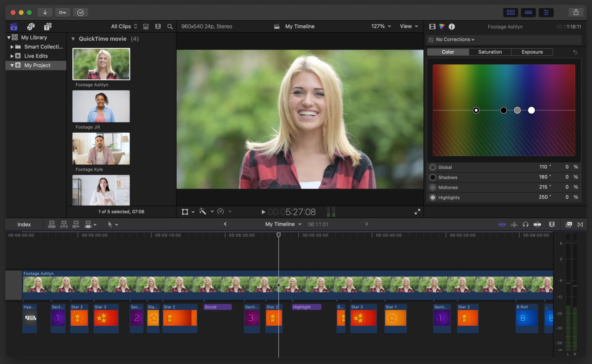This screenshot has height=364, width=592.
Task: Switch to the Saturation tab
Action: (490, 52)
